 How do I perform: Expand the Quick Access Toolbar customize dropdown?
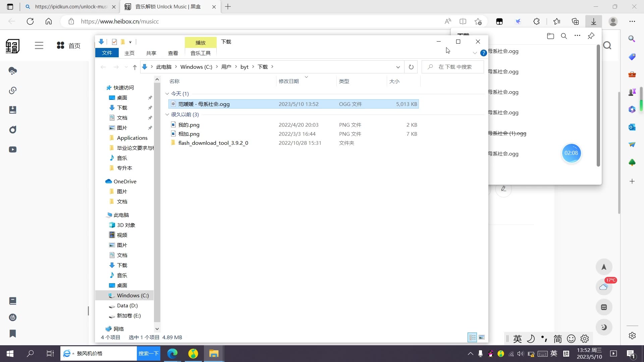131,42
